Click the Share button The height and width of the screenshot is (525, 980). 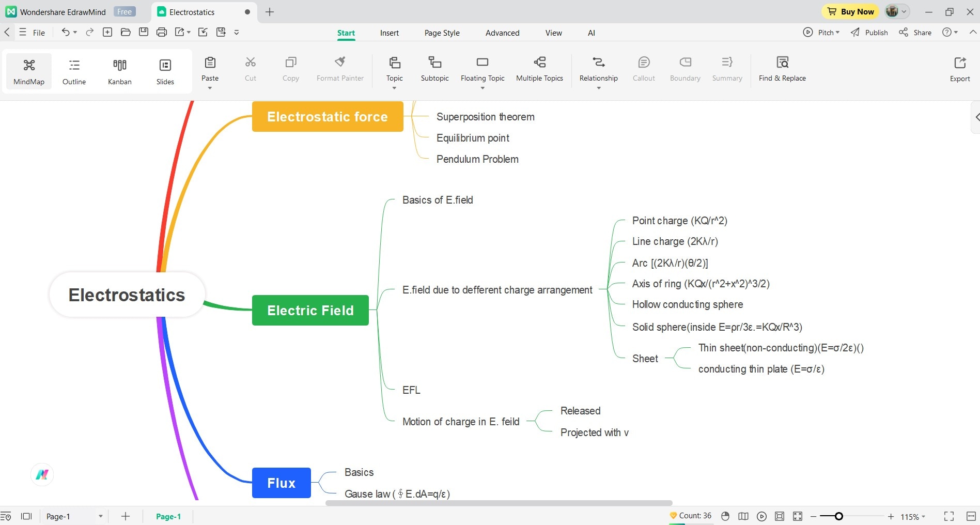(915, 33)
